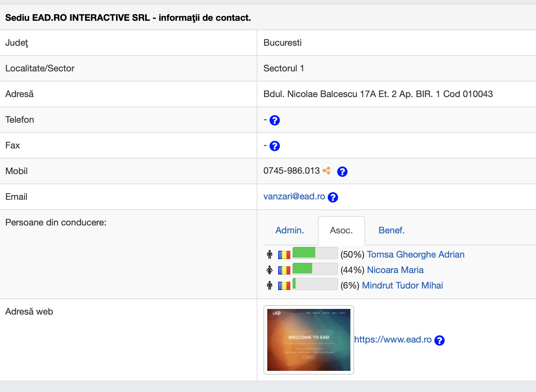Viewport: 536px width, 392px height.
Task: Click the 50% ownership progress bar
Action: (x=315, y=253)
